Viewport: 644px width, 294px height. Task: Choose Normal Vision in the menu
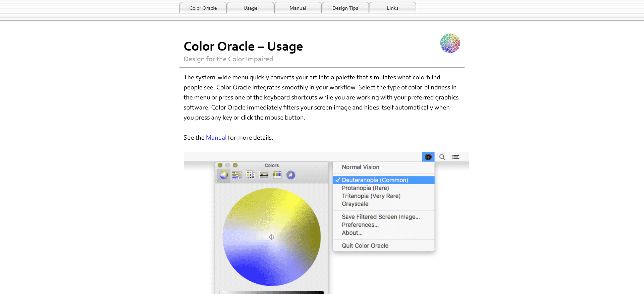(x=384, y=167)
